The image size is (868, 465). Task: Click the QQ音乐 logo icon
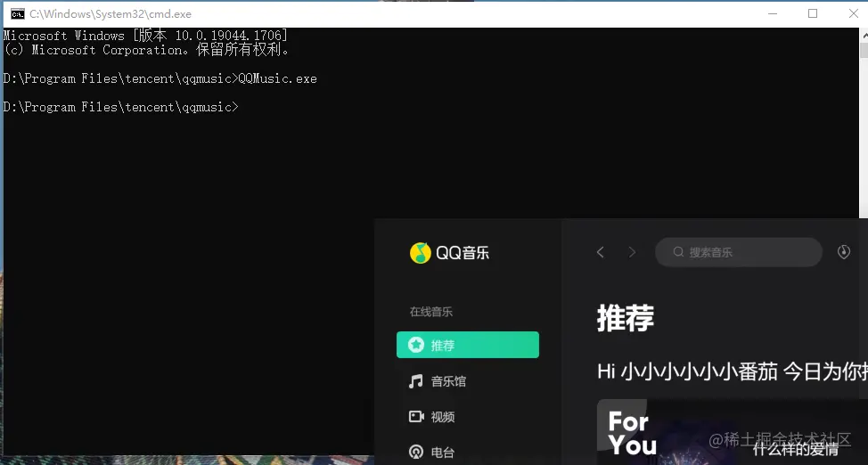pyautogui.click(x=420, y=253)
